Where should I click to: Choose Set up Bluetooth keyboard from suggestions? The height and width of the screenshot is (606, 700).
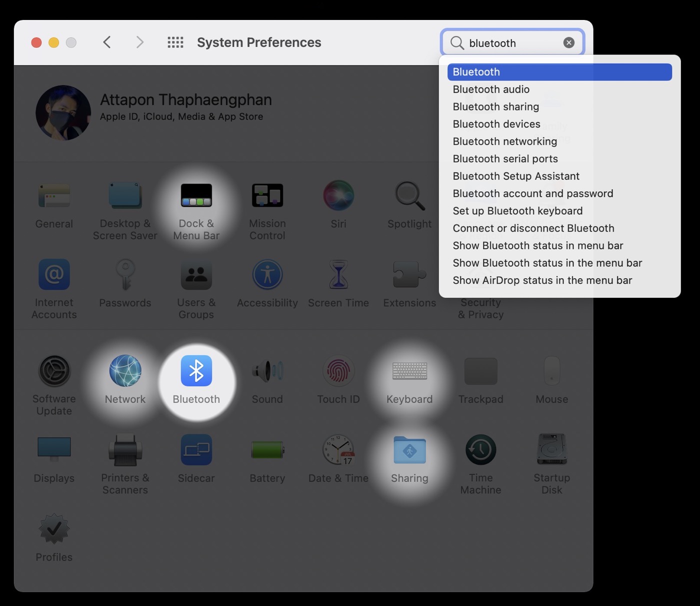click(517, 211)
